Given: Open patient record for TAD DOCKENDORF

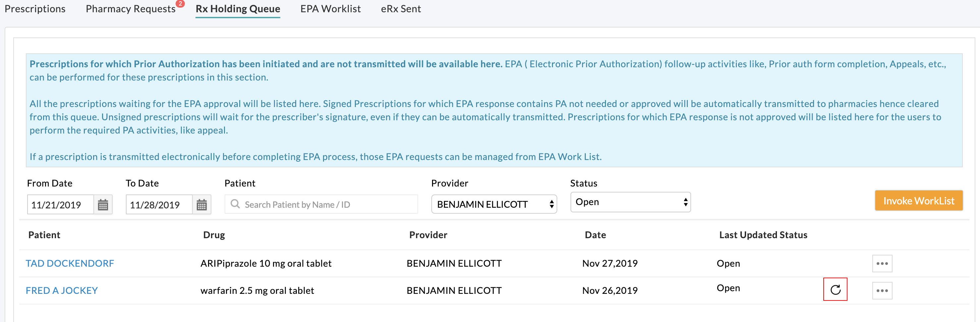Looking at the screenshot, I should (x=70, y=263).
